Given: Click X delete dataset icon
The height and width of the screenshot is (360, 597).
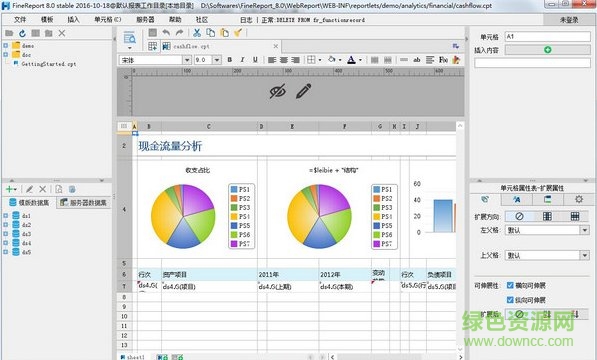Looking at the screenshot, I should click(43, 189).
